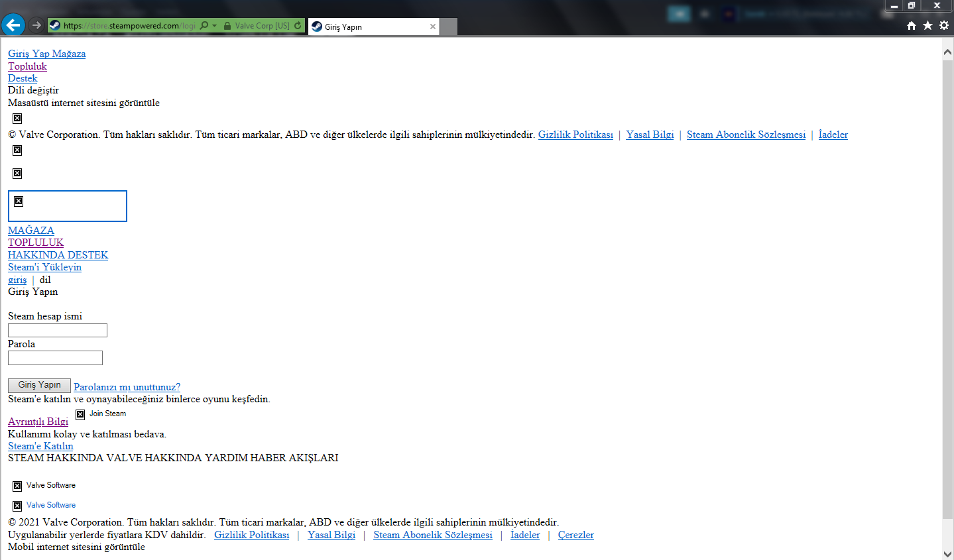Click the vertical scrollbar thumb
Screen dimensions: 954x560
[948, 290]
